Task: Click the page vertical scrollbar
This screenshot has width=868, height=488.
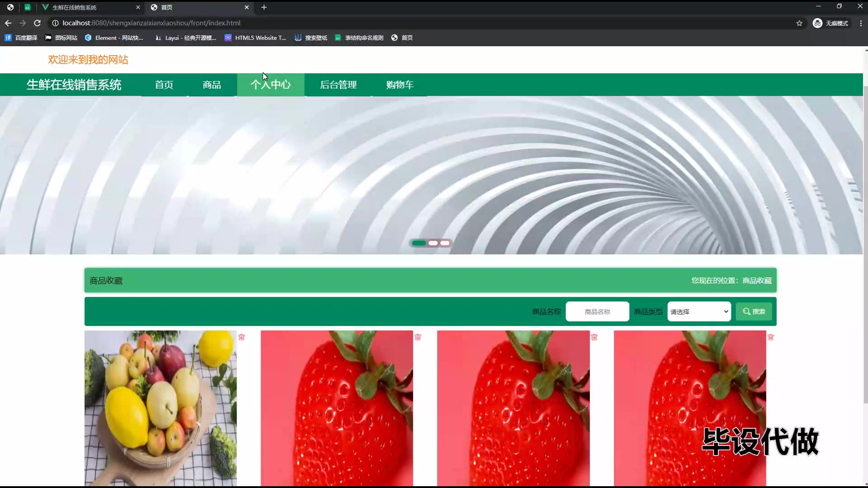Action: (866, 244)
